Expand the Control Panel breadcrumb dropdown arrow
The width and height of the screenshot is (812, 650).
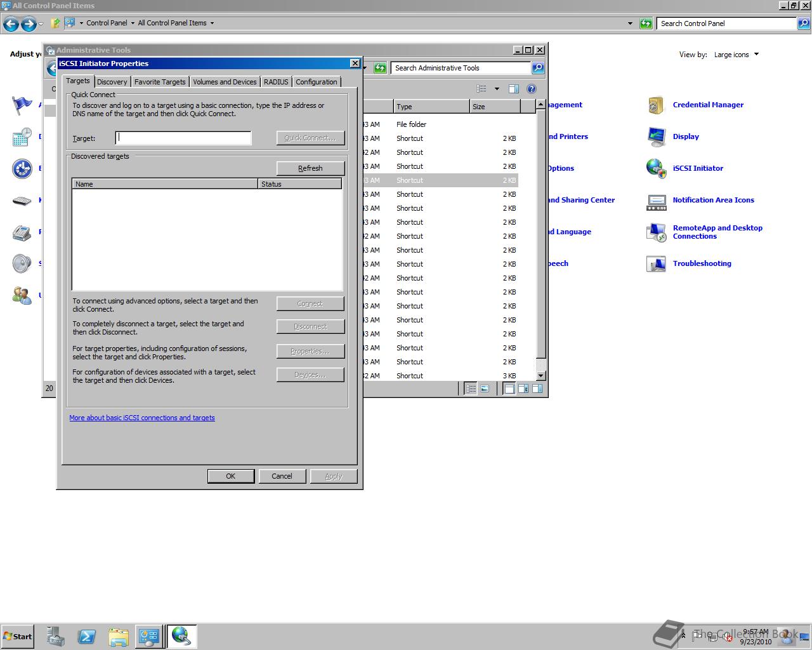pyautogui.click(x=132, y=23)
